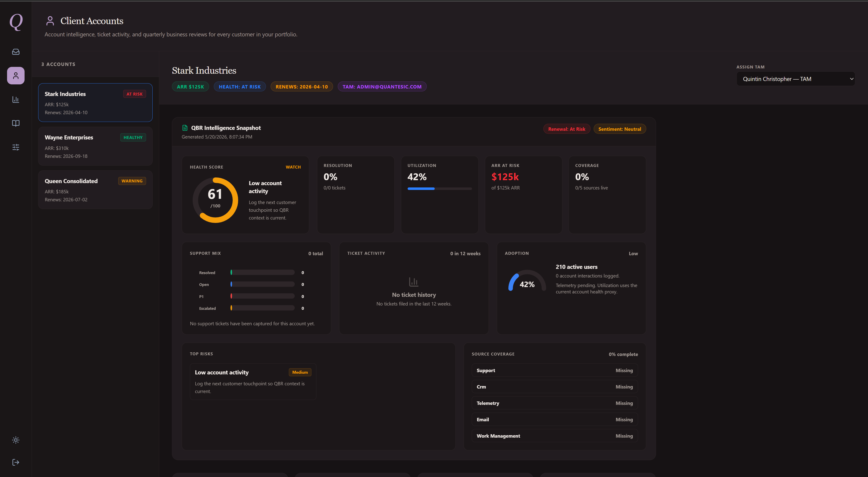Click the Crm source coverage row

pos(554,387)
